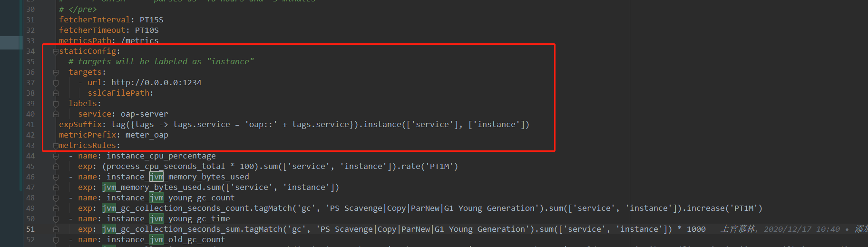Collapse the labels section fold marker
Screen dimensions: 868x247
[56, 104]
